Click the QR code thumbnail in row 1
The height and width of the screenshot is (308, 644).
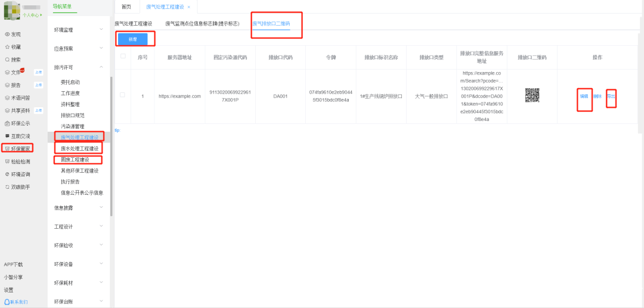pos(532,95)
